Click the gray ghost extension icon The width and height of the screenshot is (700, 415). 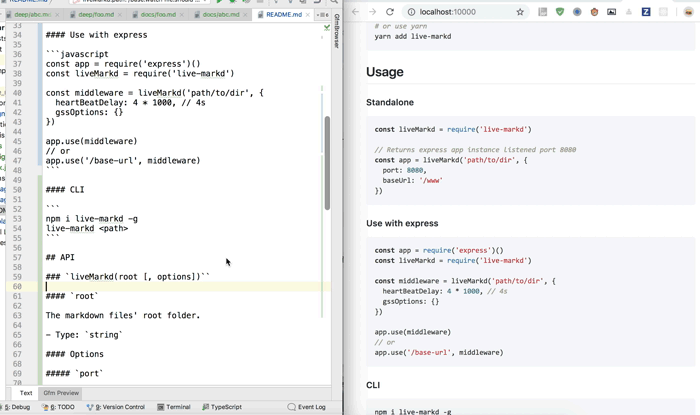pos(629,12)
